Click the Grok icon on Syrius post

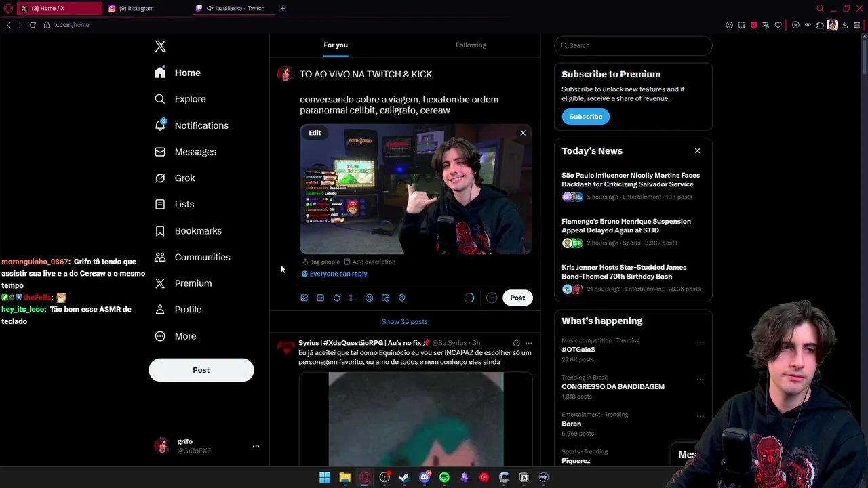[x=516, y=343]
